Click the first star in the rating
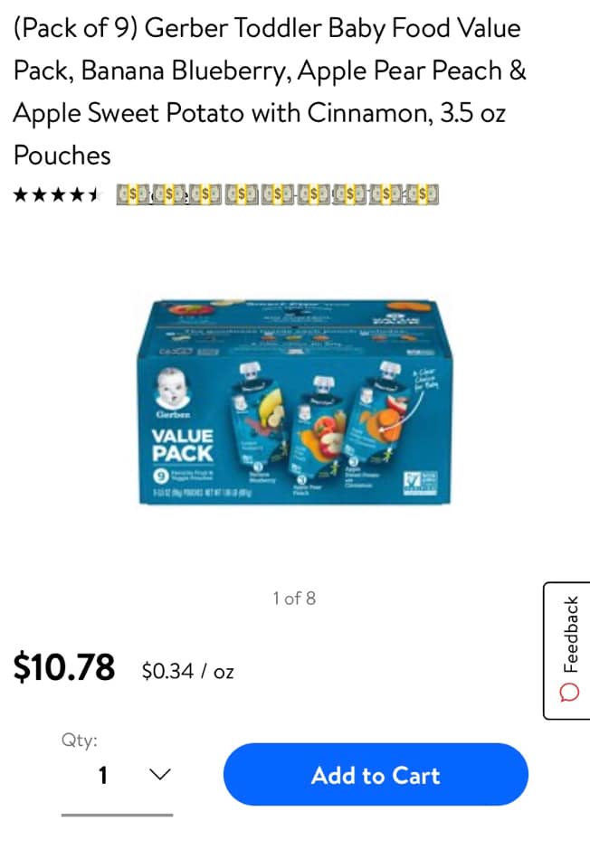This screenshot has height=868, width=590. click(21, 194)
